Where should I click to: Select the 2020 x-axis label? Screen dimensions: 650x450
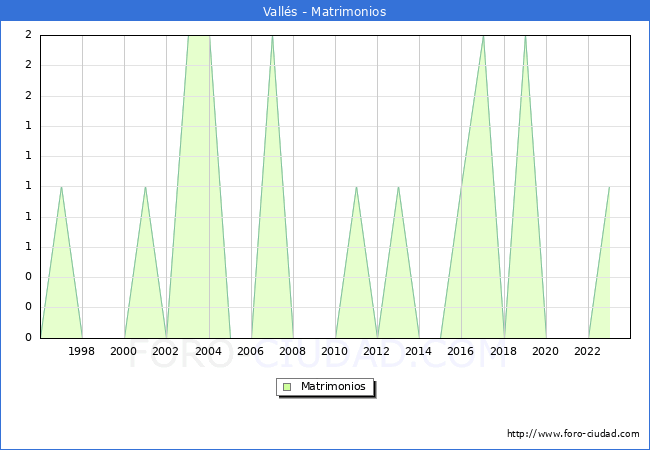546,351
